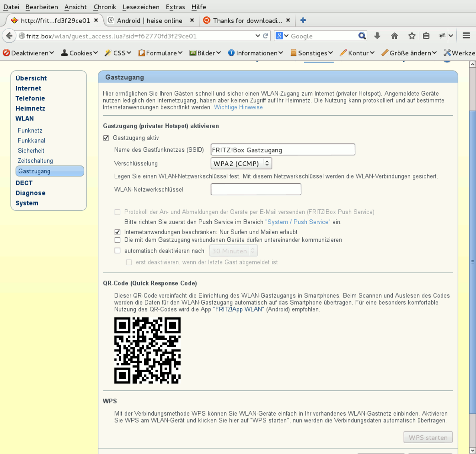The width and height of the screenshot is (476, 454).
Task: Enable automatisch deaktivieren nach checkbox
Action: 118,251
